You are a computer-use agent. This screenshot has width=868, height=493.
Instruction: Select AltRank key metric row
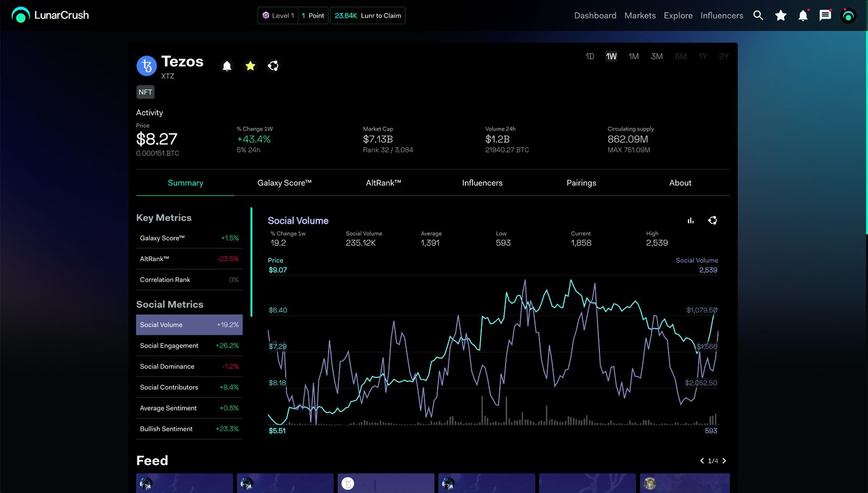[x=189, y=259]
